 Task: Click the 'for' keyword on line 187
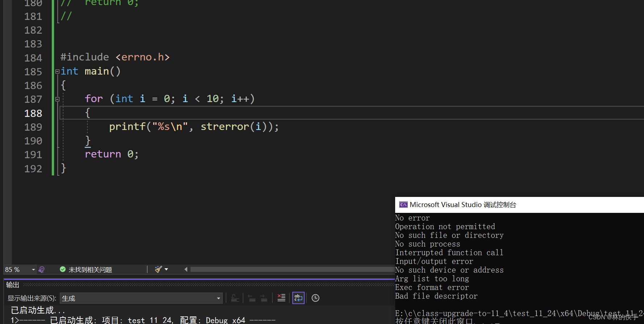[94, 99]
